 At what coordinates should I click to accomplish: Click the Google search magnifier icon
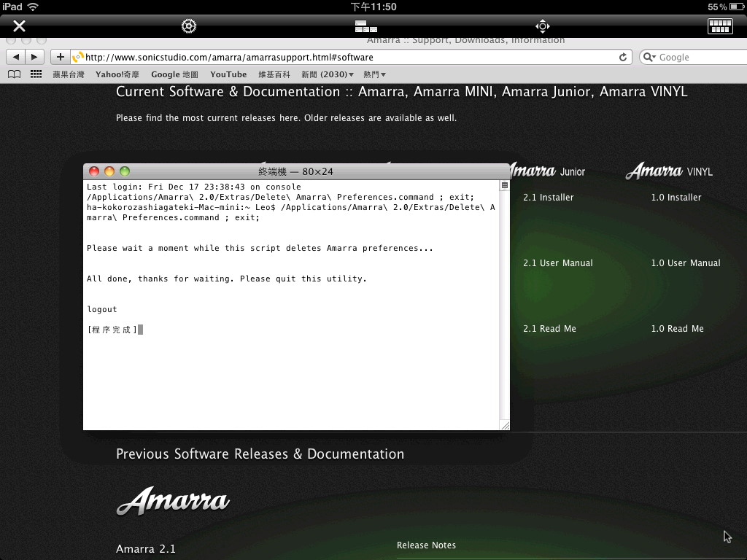649,57
